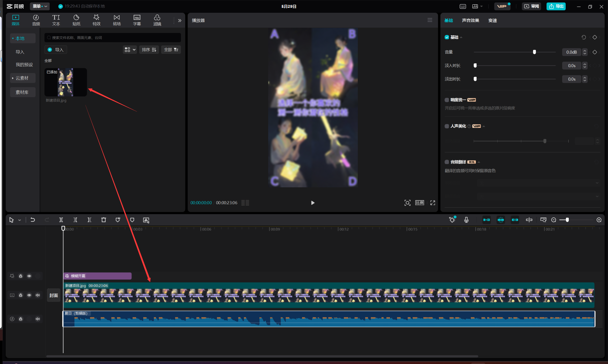
Task: Open the 全部 filter dropdown
Action: [x=171, y=50]
